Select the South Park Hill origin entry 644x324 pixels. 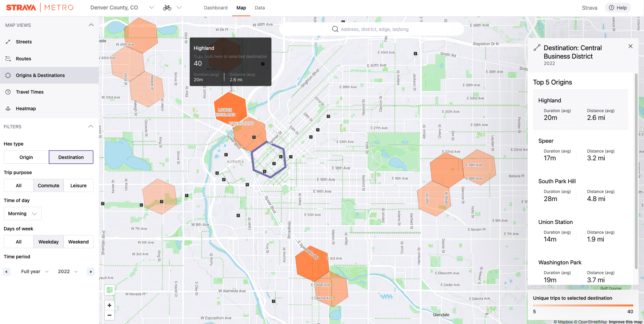(580, 190)
